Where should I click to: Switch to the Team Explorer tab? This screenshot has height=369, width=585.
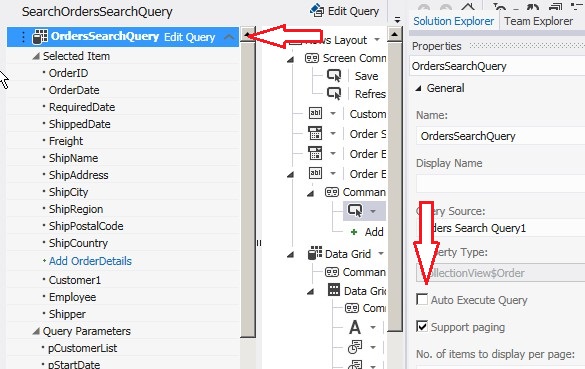tap(538, 21)
